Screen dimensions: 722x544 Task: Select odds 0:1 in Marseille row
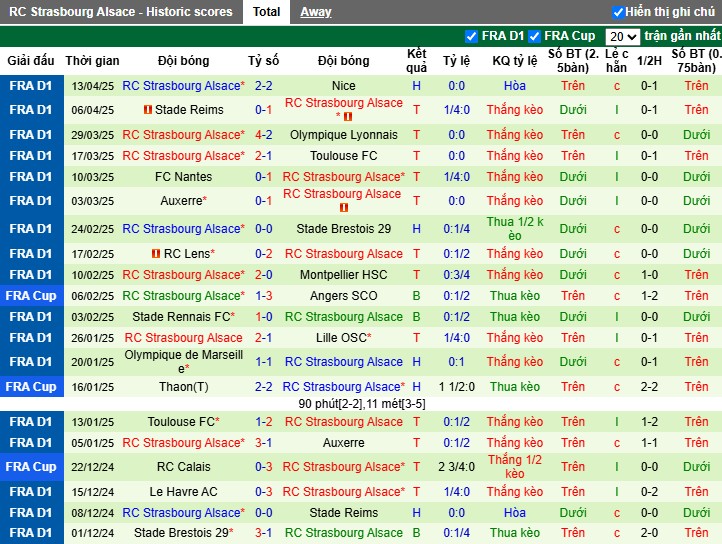[456, 362]
